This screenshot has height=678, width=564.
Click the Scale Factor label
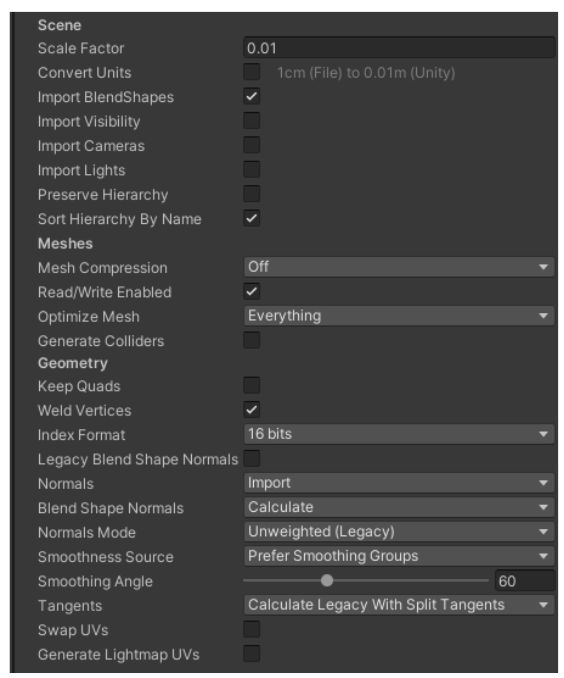[81, 48]
